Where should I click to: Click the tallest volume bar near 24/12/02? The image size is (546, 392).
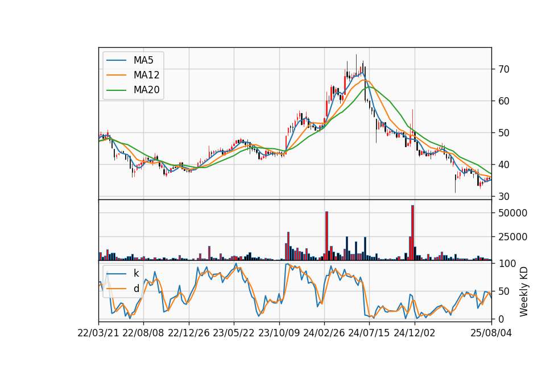[x=413, y=233]
